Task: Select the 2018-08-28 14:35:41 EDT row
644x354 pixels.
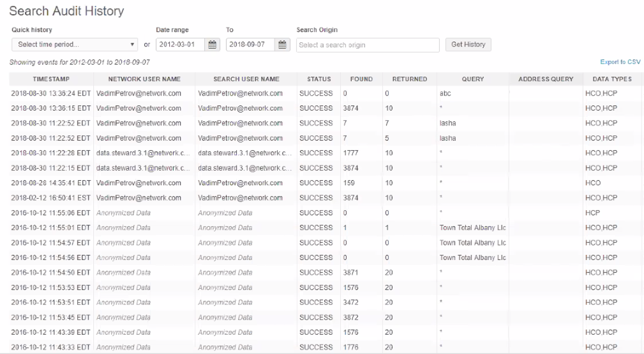Action: tap(51, 183)
